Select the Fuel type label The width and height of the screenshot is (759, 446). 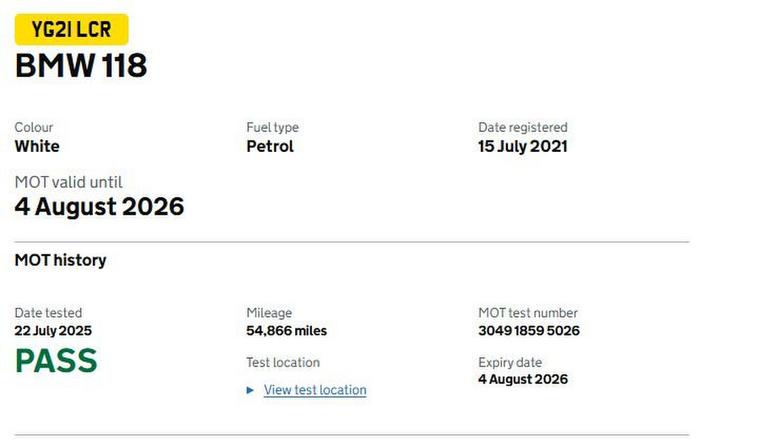click(x=272, y=127)
